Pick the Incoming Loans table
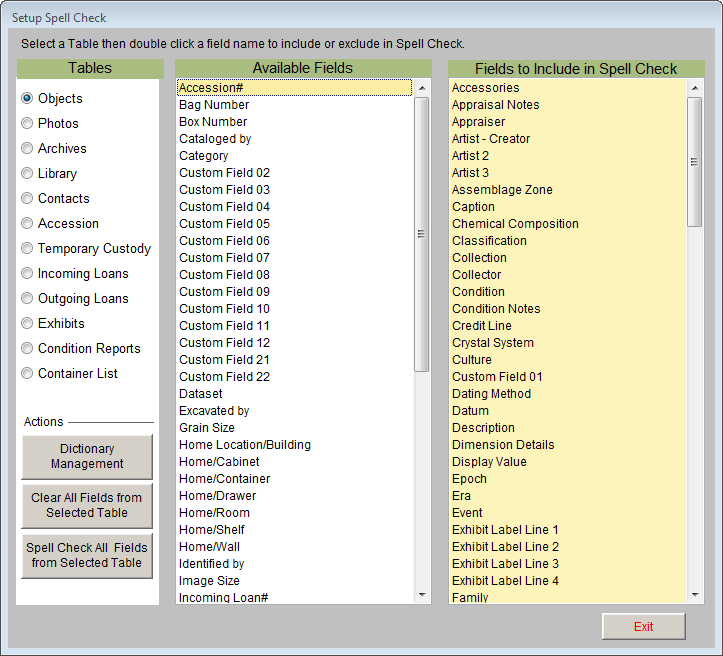 [27, 274]
